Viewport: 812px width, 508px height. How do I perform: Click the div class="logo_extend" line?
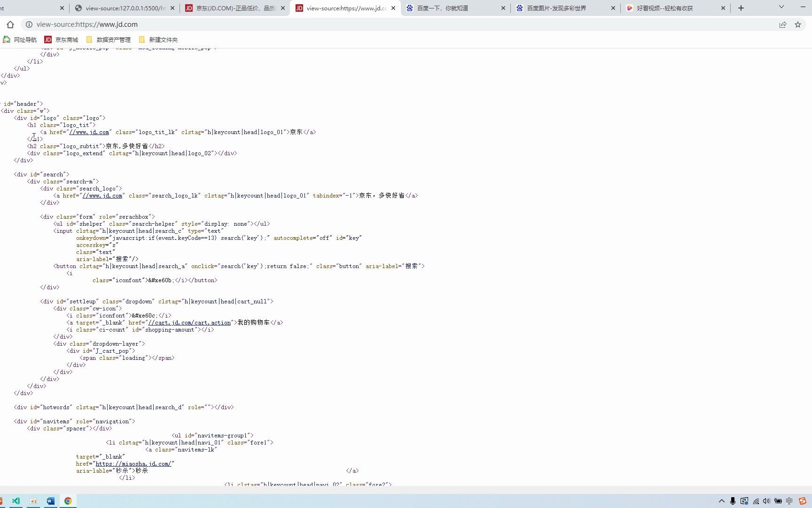(132, 153)
